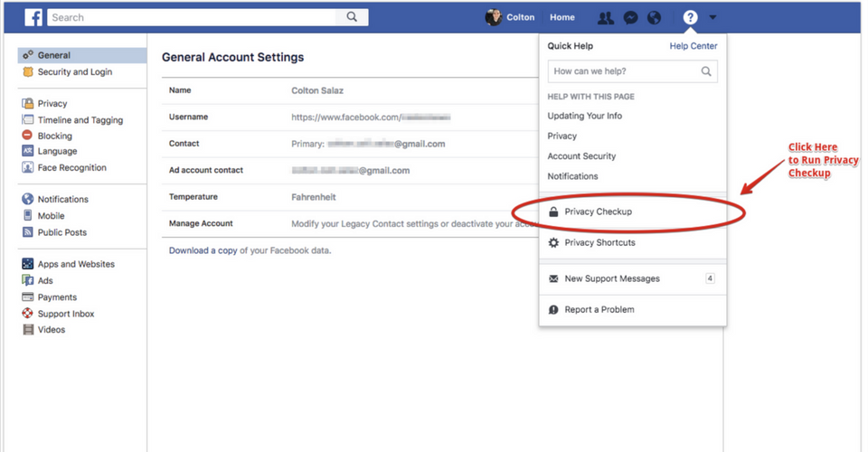Open the Help Center link
Viewport: 868px width, 452px height.
[x=693, y=46]
